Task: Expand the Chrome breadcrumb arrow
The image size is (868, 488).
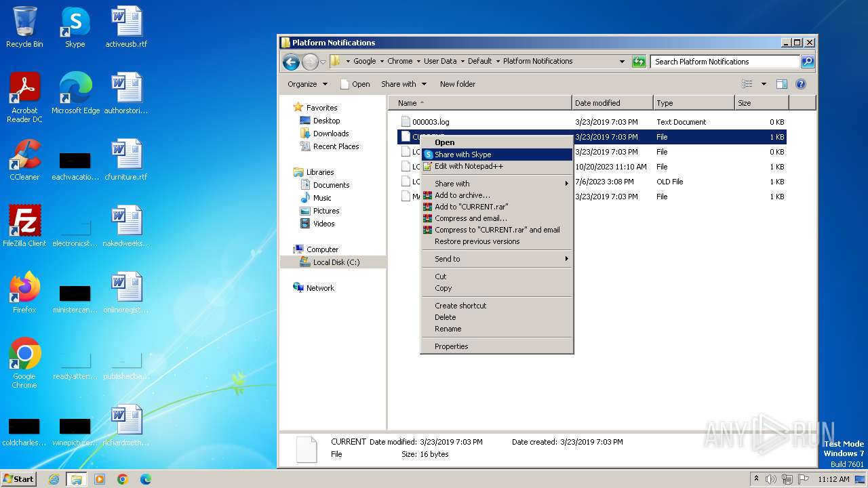Action: point(419,61)
